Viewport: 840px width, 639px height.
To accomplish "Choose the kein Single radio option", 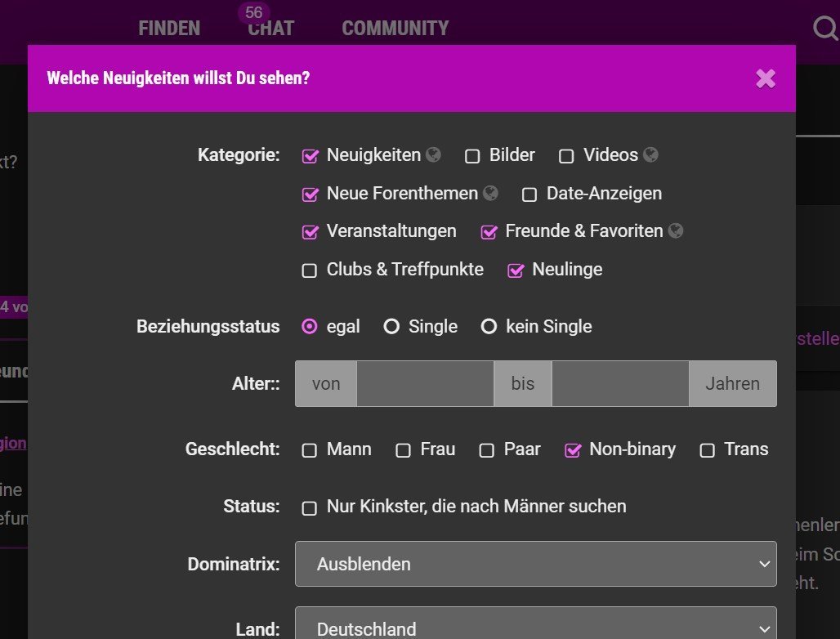I will click(x=489, y=327).
